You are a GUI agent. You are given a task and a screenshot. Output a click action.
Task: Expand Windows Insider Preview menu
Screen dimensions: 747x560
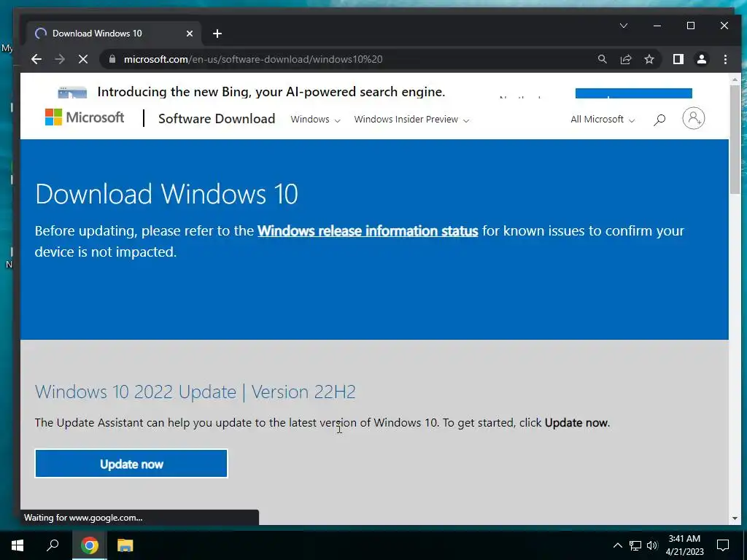click(411, 120)
